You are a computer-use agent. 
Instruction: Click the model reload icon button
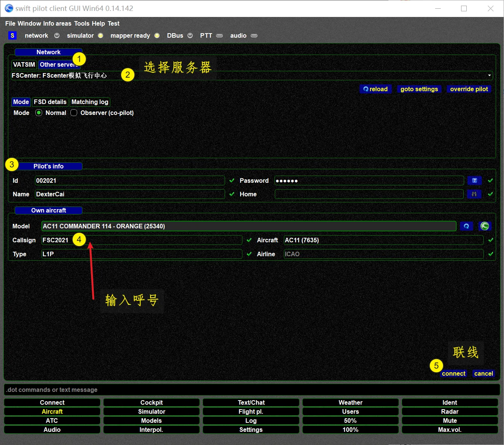point(466,226)
